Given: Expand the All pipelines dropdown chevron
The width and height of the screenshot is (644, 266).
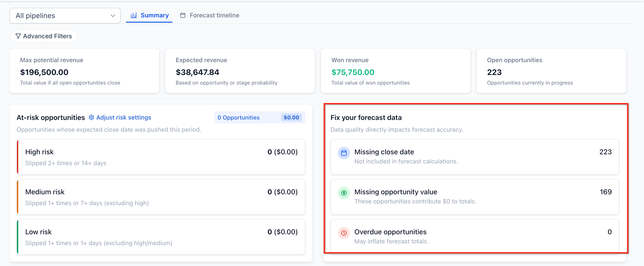Looking at the screenshot, I should pyautogui.click(x=113, y=16).
